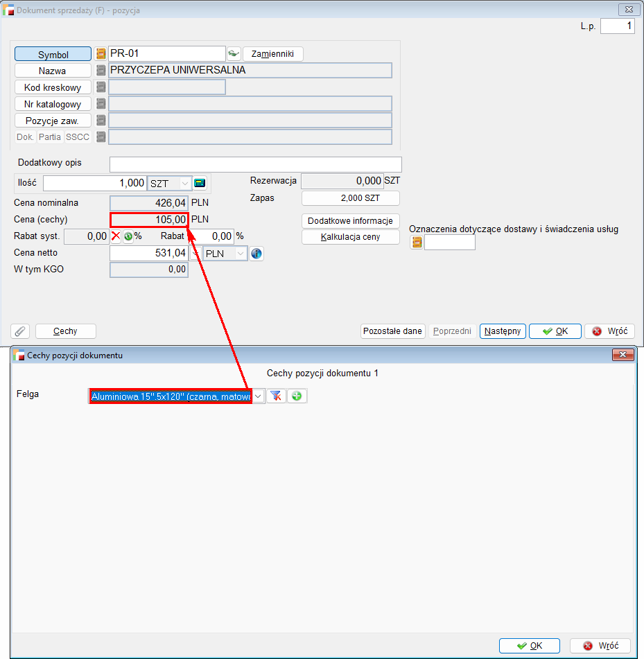This screenshot has height=659, width=644.
Task: Go to Następny position
Action: click(x=503, y=331)
